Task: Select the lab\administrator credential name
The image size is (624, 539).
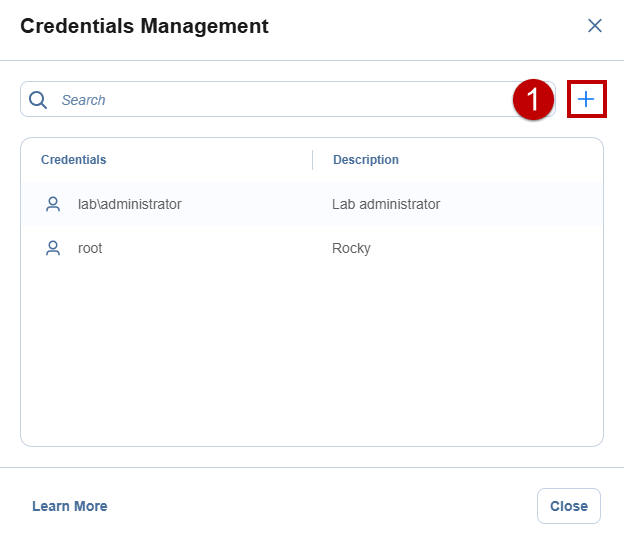Action: pos(130,204)
